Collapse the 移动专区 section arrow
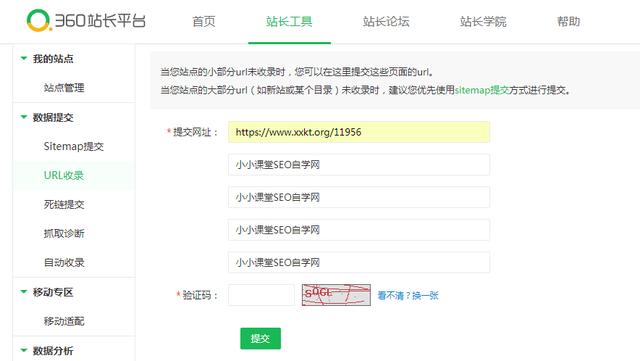This screenshot has height=361, width=640. tap(24, 292)
